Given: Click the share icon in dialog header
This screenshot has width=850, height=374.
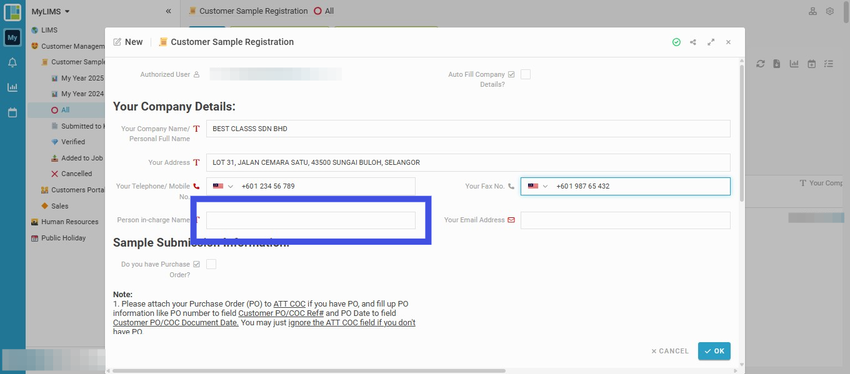Looking at the screenshot, I should tap(693, 42).
